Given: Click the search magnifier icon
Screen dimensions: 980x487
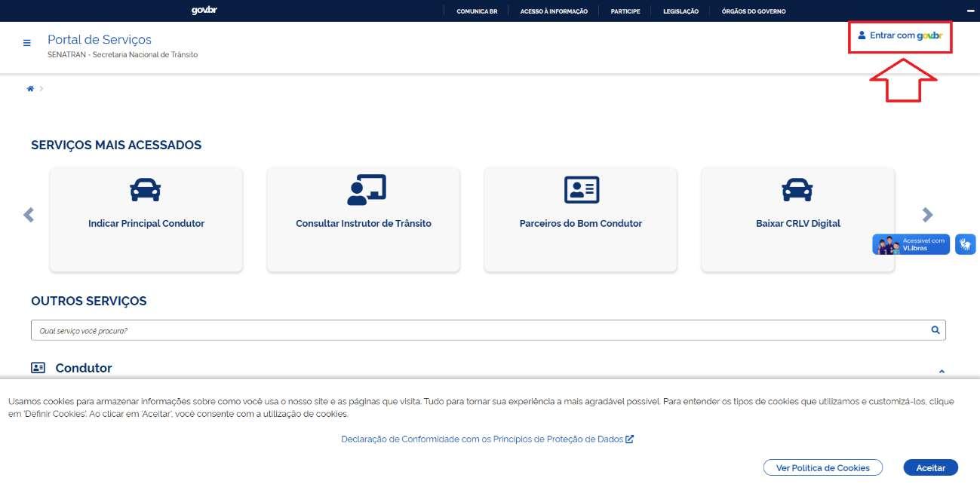Looking at the screenshot, I should point(935,329).
